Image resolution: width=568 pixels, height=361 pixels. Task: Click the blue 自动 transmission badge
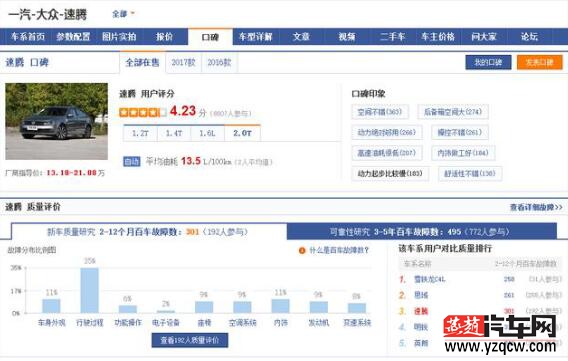pos(131,161)
